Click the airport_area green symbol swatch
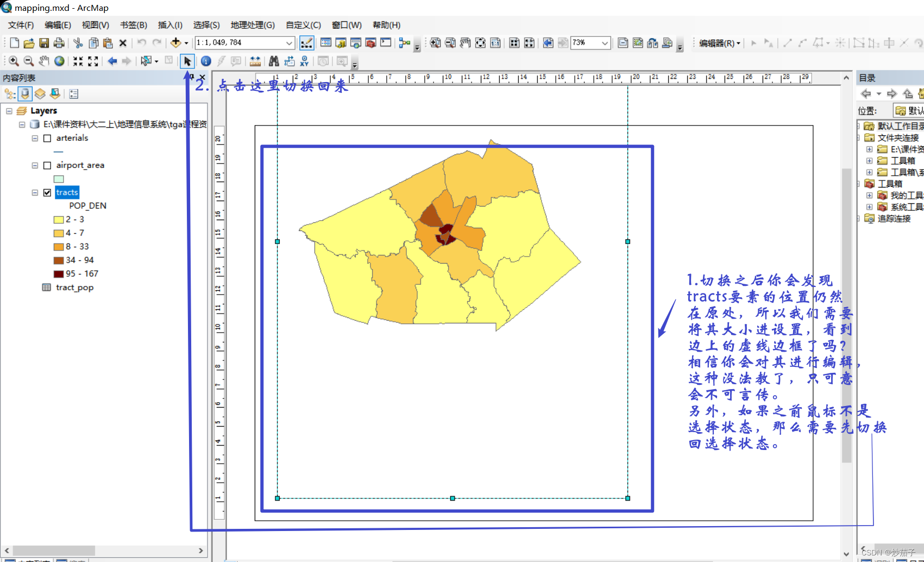Viewport: 924px width, 562px height. click(x=59, y=179)
